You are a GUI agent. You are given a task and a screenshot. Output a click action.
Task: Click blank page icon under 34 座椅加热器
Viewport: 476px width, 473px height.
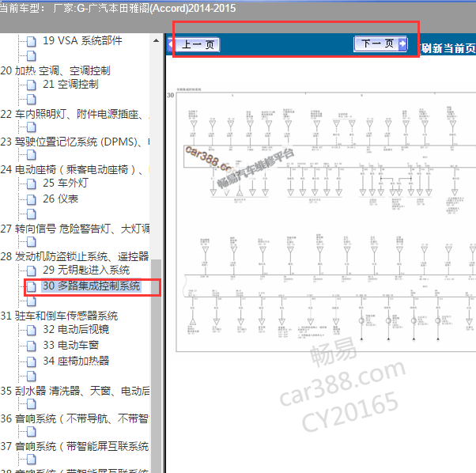tap(32, 377)
